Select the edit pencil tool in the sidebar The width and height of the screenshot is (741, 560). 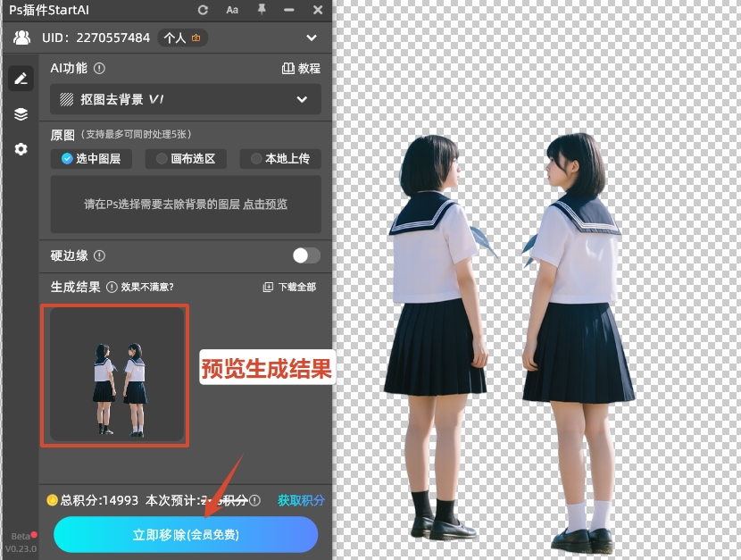click(x=21, y=78)
